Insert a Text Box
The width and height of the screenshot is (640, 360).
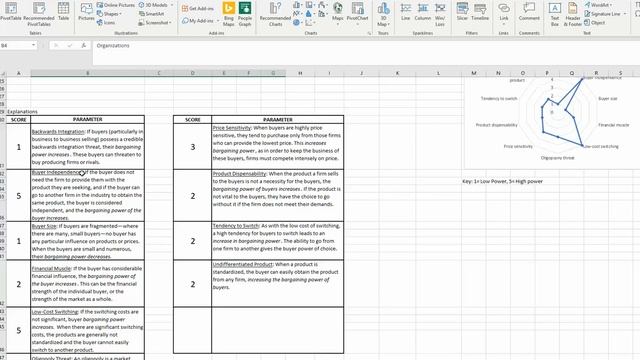[554, 14]
